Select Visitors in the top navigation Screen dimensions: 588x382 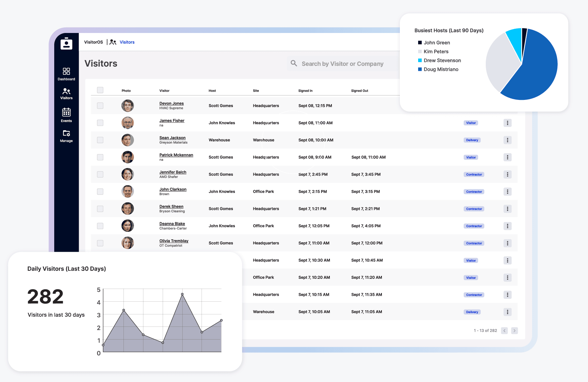[x=127, y=42]
